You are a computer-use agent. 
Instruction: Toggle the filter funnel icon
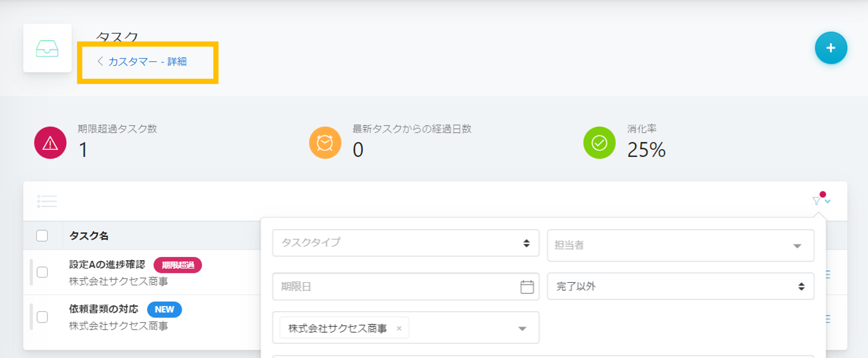[x=816, y=201]
